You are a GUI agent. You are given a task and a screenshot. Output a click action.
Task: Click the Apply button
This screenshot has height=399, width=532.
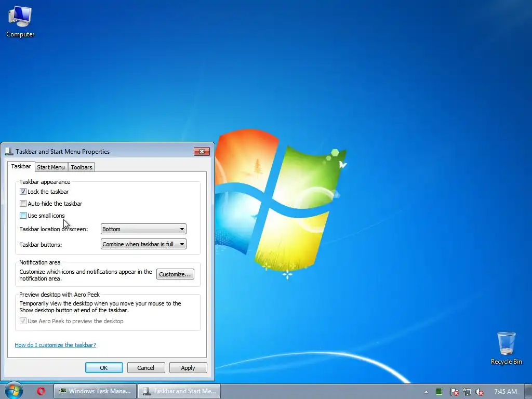pos(188,368)
